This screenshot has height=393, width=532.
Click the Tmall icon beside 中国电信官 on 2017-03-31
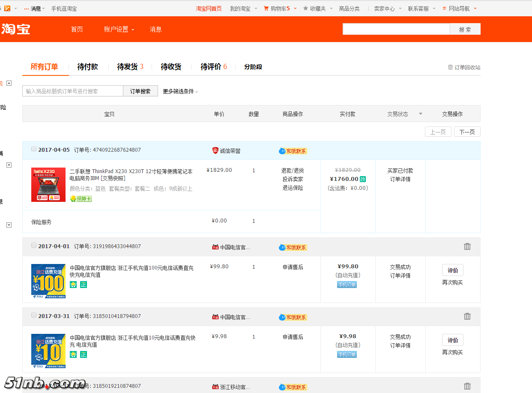click(x=215, y=317)
